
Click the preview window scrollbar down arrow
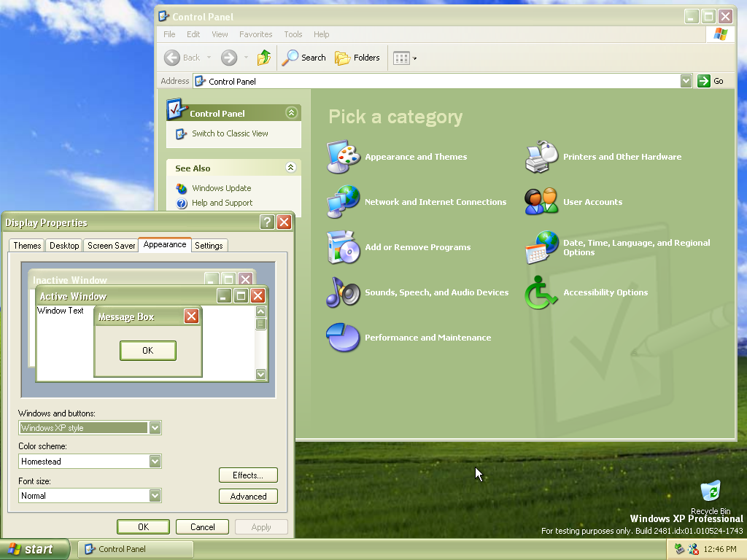point(260,374)
